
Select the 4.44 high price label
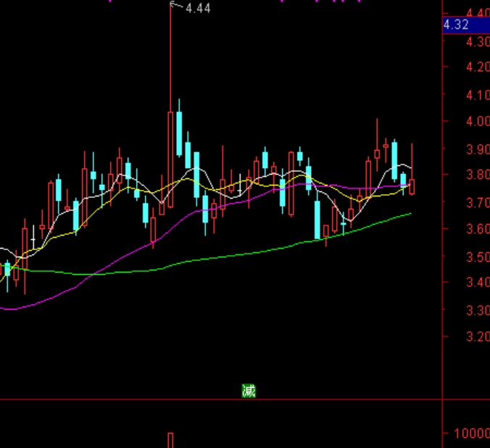198,8
